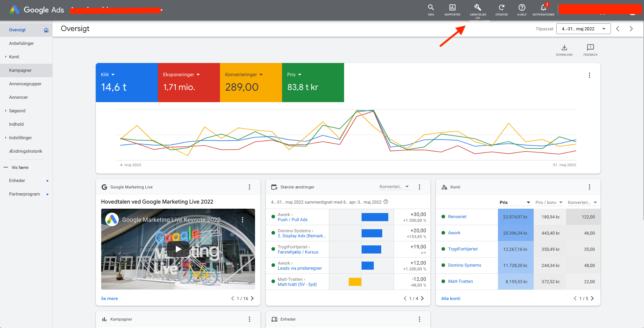Show previous Google Marketing Live card page
Viewport: 644px width, 328px height.
(232, 298)
